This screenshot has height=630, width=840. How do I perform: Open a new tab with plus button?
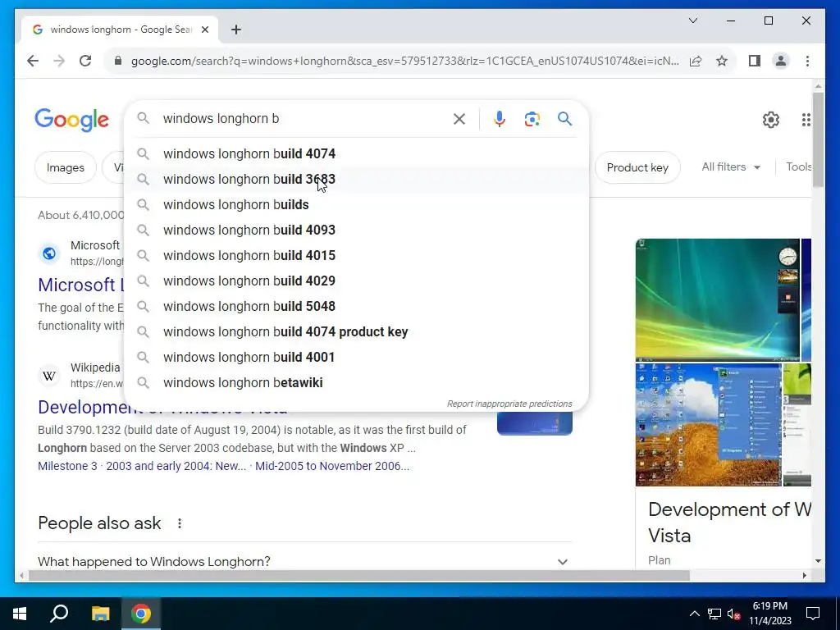pos(235,30)
